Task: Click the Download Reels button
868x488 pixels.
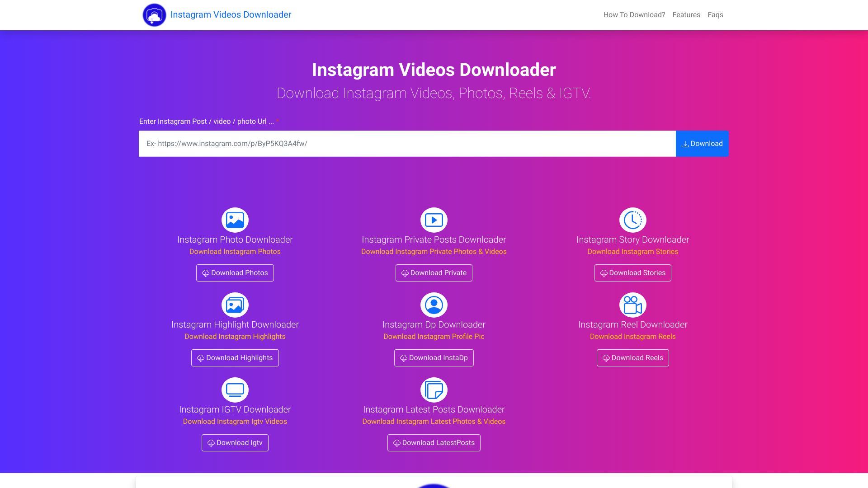Action: point(633,358)
